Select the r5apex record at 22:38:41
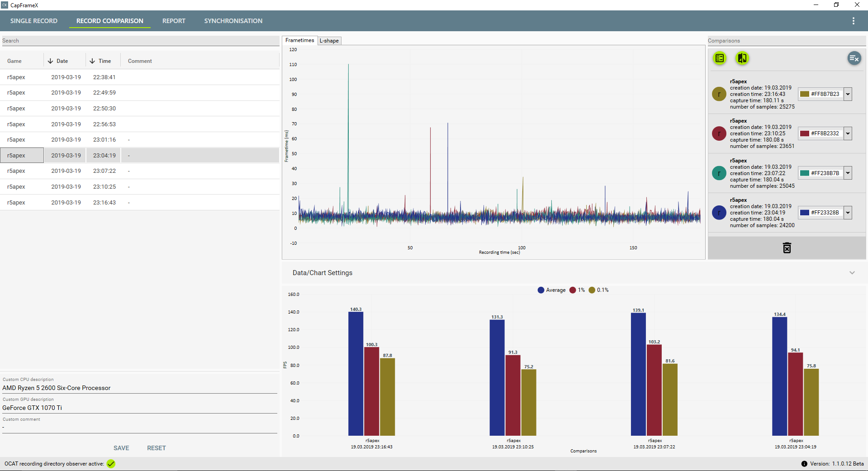 click(140, 77)
